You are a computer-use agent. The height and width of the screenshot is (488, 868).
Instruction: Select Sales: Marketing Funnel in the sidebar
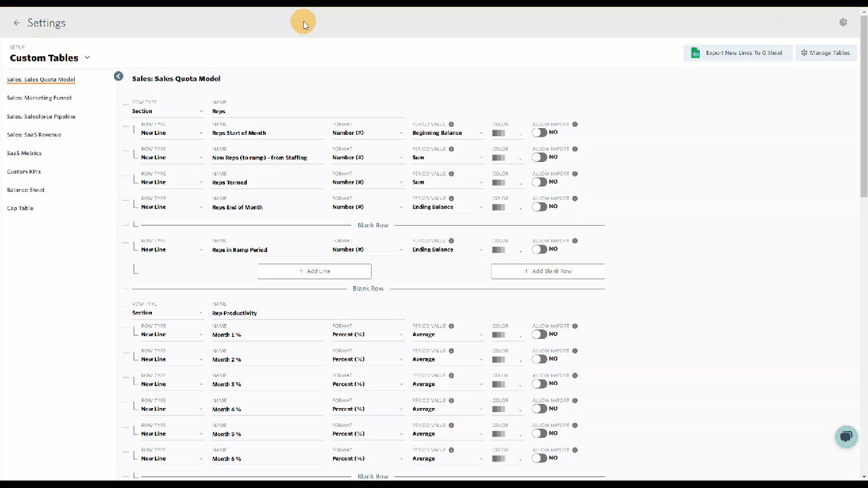(x=39, y=98)
